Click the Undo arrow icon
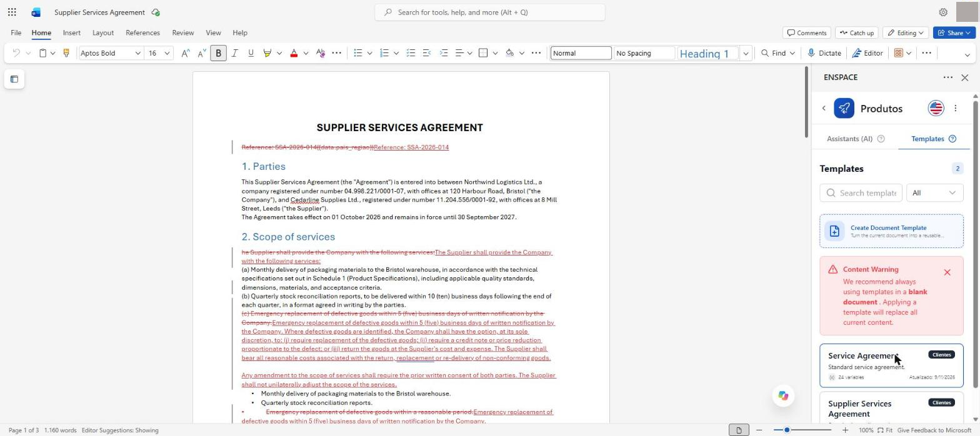 16,53
